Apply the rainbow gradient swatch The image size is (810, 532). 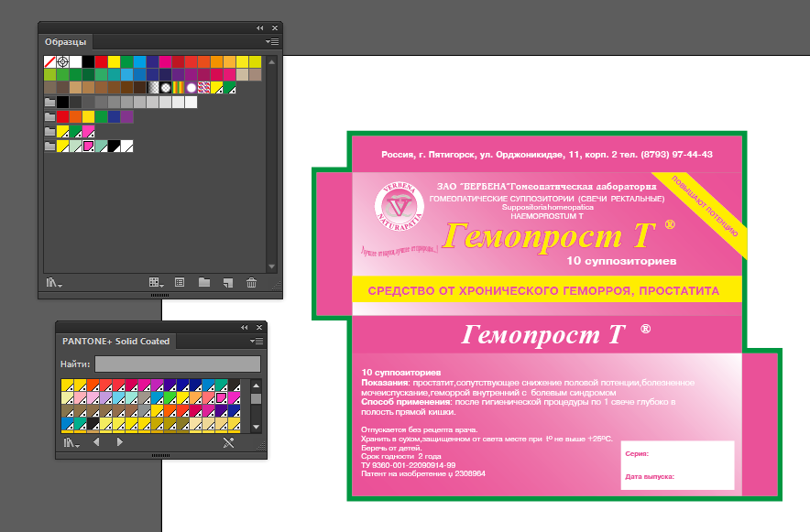[x=179, y=88]
